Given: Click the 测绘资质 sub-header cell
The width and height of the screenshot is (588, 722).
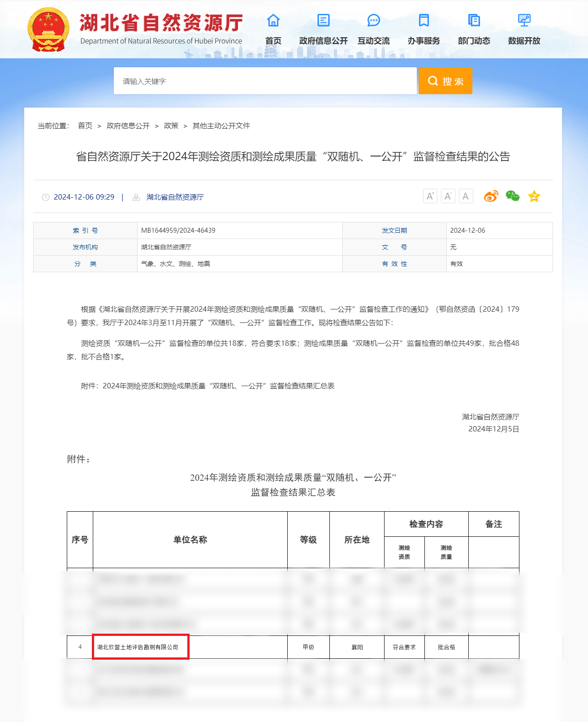Looking at the screenshot, I should click(404, 552).
